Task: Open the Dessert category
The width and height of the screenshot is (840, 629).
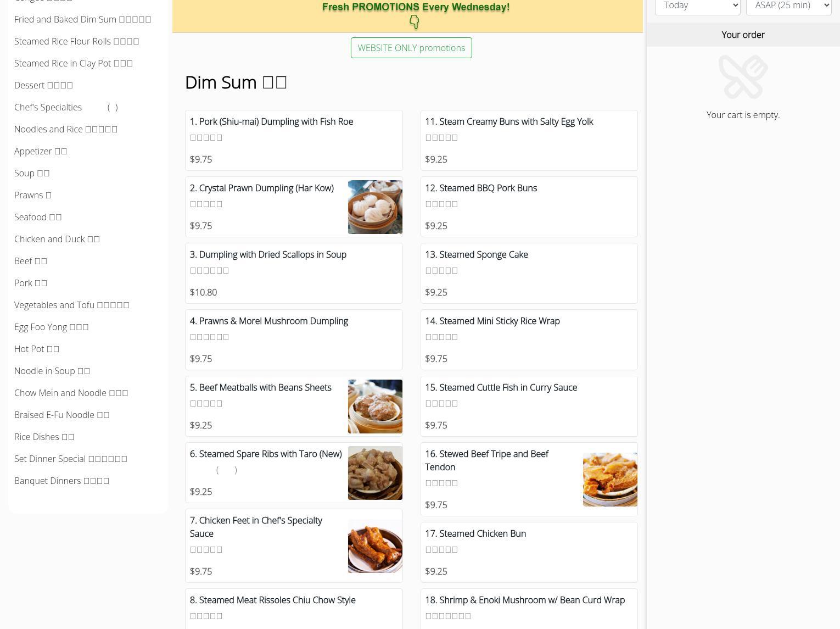Action: coord(43,85)
